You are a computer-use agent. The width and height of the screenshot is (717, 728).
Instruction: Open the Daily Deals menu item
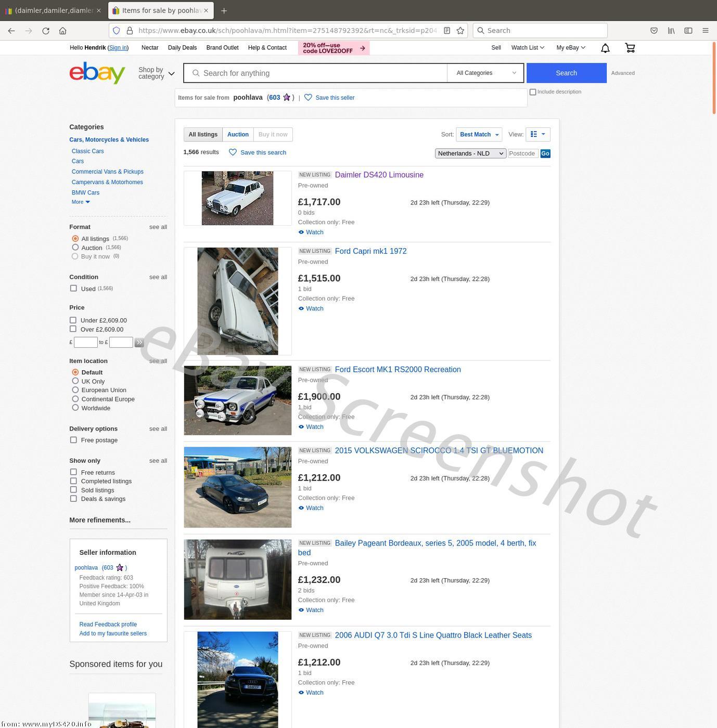pyautogui.click(x=182, y=48)
